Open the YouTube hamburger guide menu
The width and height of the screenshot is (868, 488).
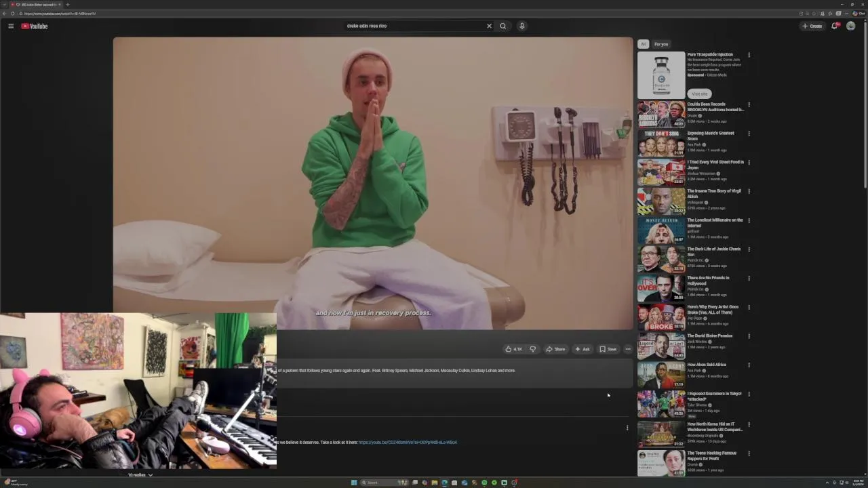[11, 26]
